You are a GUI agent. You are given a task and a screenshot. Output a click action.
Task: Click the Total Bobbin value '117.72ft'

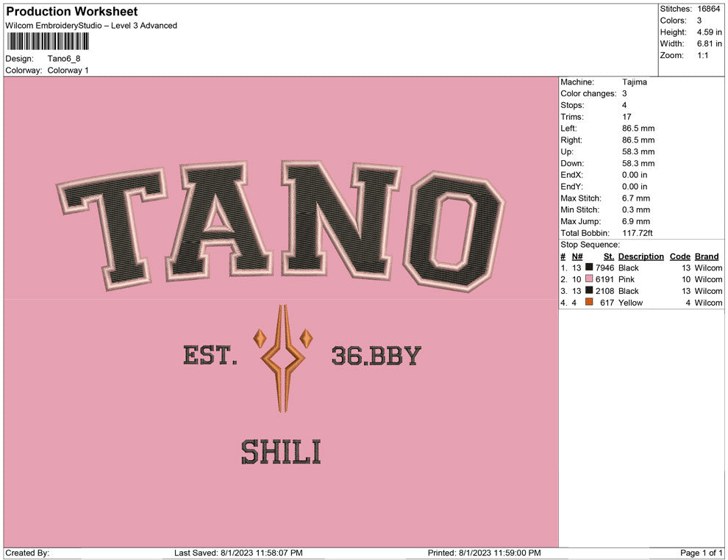pos(637,233)
